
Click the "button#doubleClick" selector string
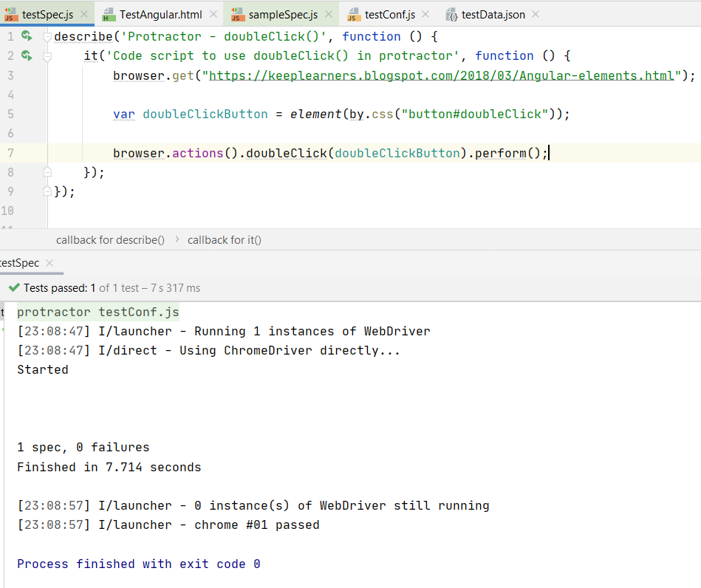click(475, 114)
